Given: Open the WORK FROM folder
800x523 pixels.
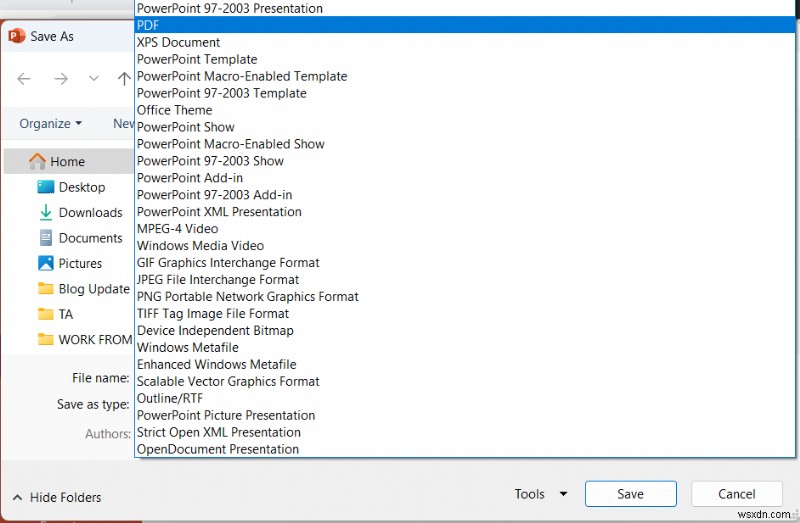Looking at the screenshot, I should [95, 340].
